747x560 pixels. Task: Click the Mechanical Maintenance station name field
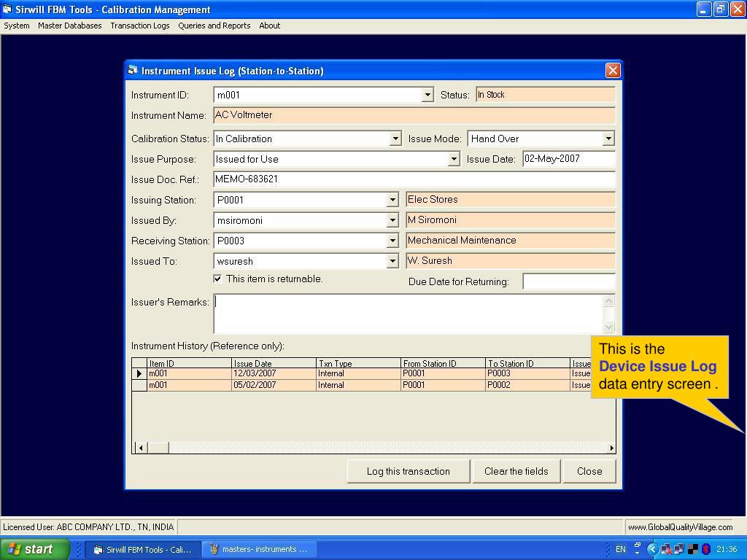coord(511,241)
